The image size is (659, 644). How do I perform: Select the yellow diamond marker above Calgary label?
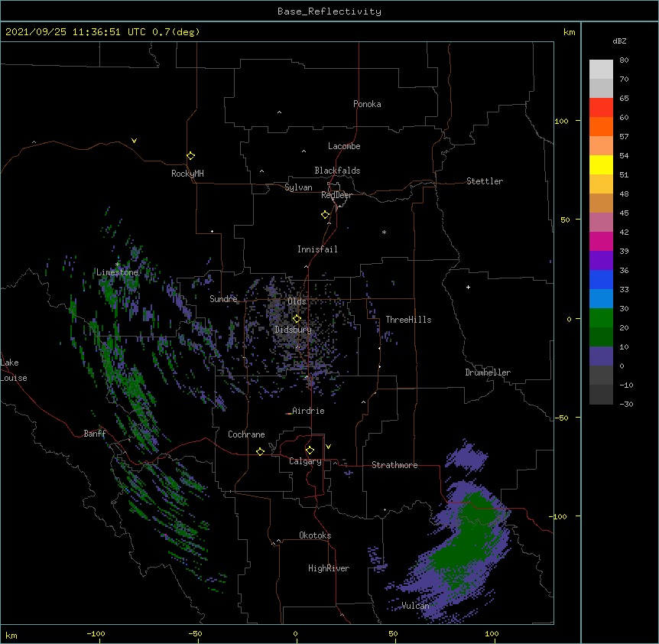pyautogui.click(x=310, y=450)
